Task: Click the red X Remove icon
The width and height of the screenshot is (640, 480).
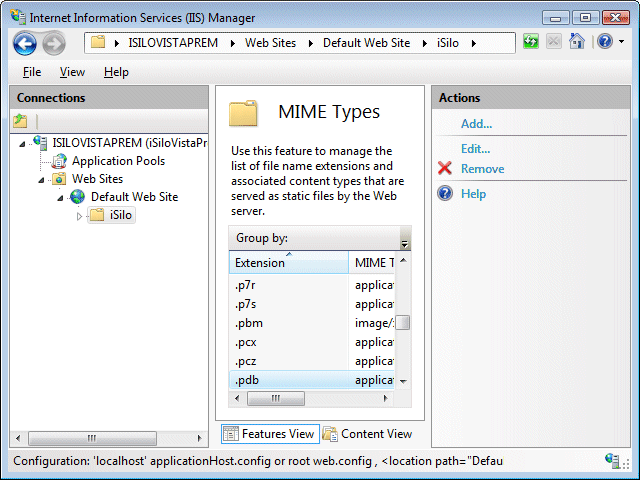Action: pyautogui.click(x=445, y=169)
